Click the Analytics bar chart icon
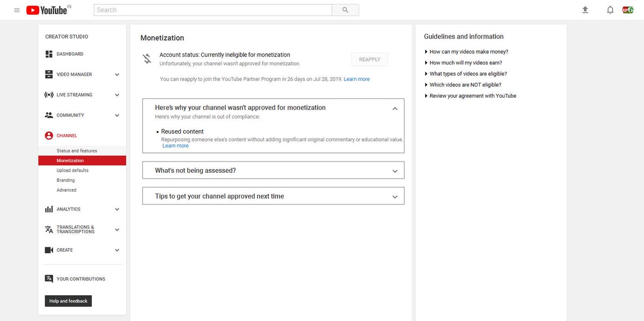 pyautogui.click(x=49, y=209)
